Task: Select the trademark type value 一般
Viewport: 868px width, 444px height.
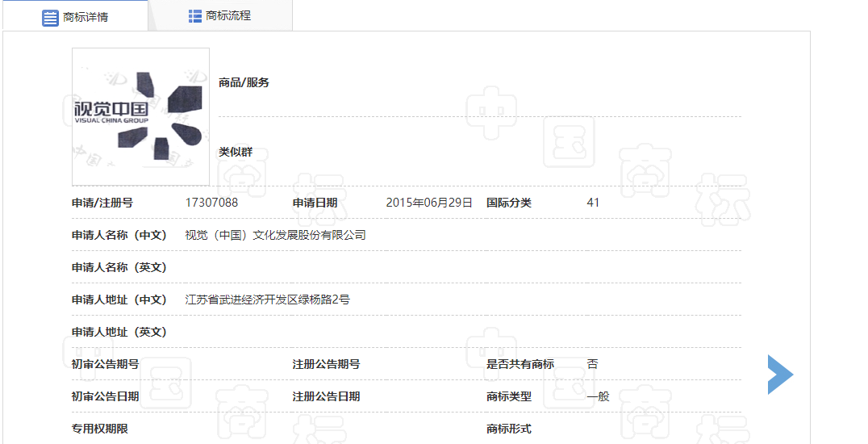Action: 598,396
